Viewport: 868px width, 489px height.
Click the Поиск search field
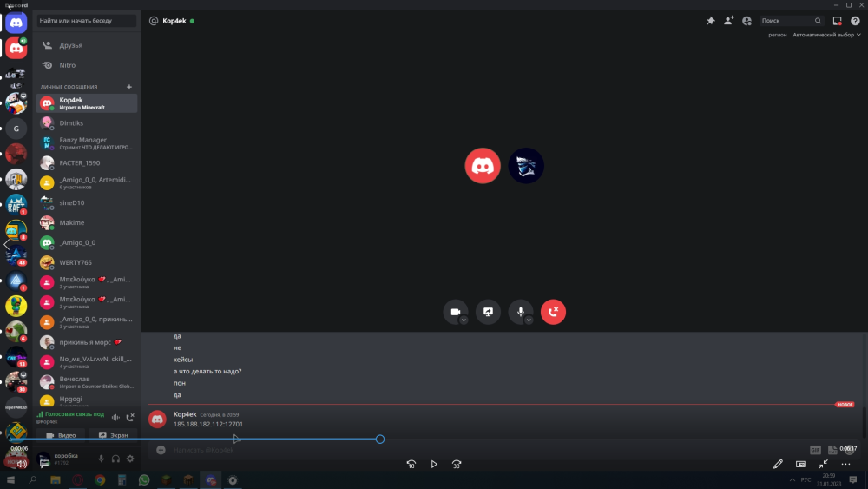791,21
